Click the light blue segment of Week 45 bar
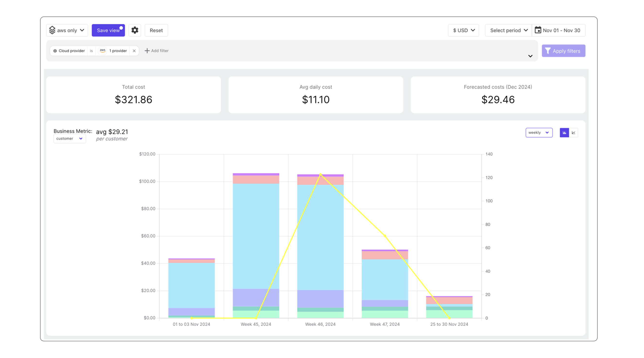Screen dimensions: 644x358 (x=256, y=236)
